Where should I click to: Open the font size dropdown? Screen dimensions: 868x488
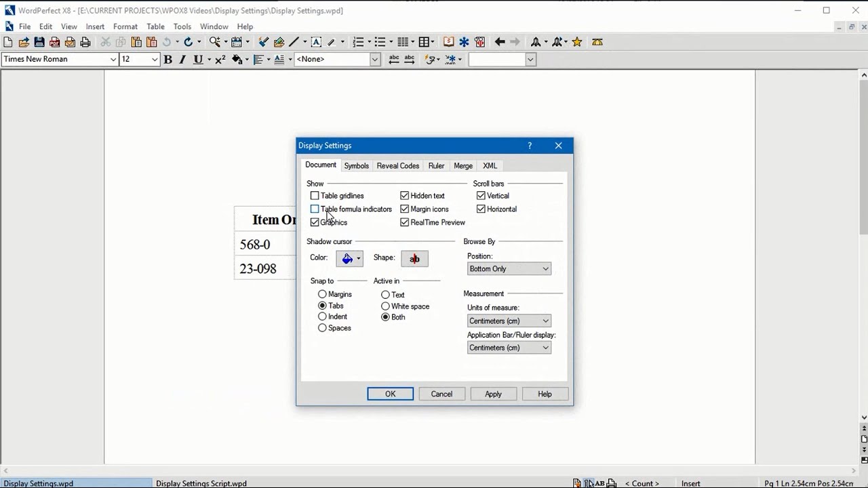(155, 59)
